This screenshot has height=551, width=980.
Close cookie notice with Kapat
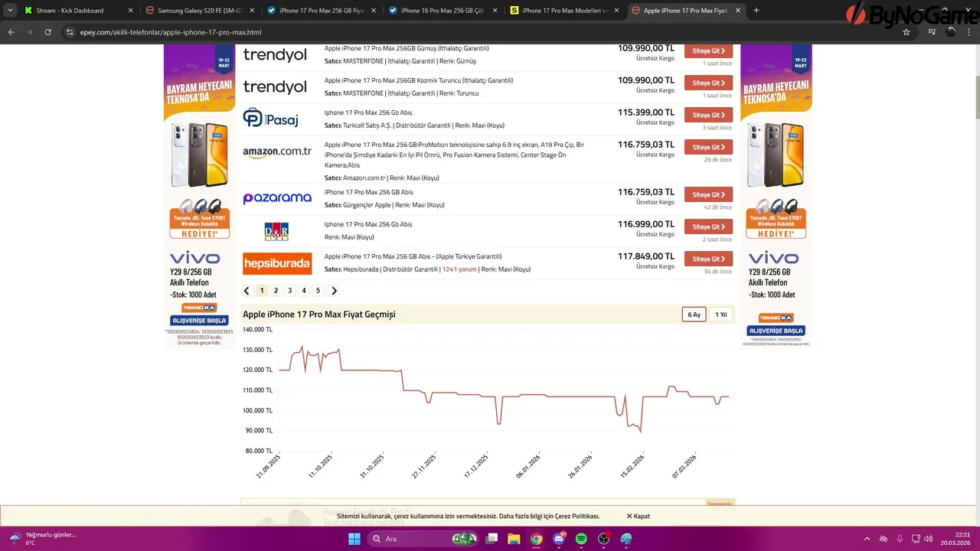pos(639,516)
